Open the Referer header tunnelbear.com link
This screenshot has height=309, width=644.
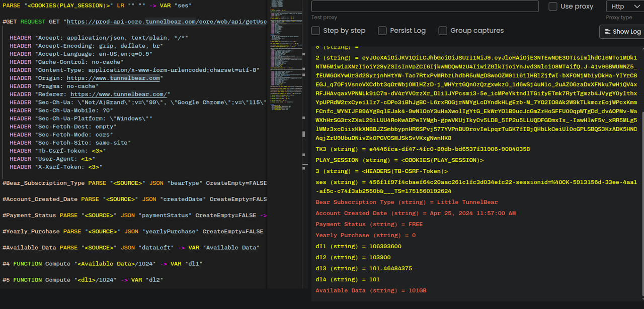pyautogui.click(x=119, y=94)
